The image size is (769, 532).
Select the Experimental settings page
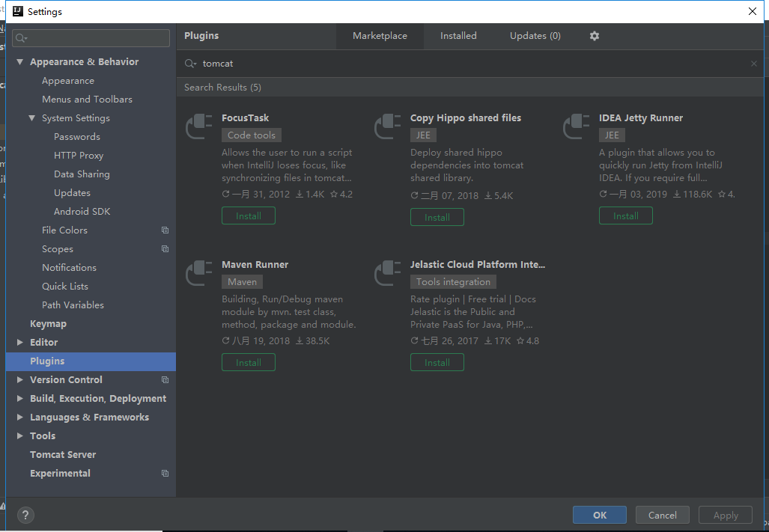click(60, 473)
